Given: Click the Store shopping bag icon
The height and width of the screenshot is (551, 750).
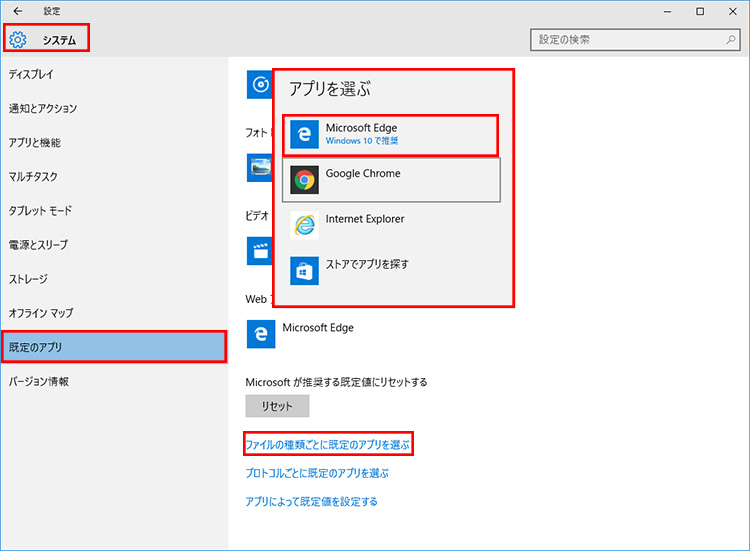Looking at the screenshot, I should 304,270.
